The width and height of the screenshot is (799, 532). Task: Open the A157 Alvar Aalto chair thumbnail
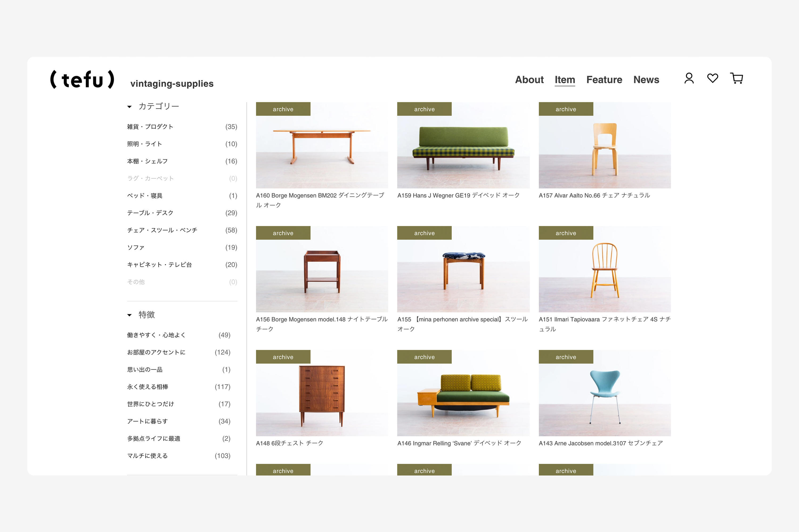(x=605, y=145)
